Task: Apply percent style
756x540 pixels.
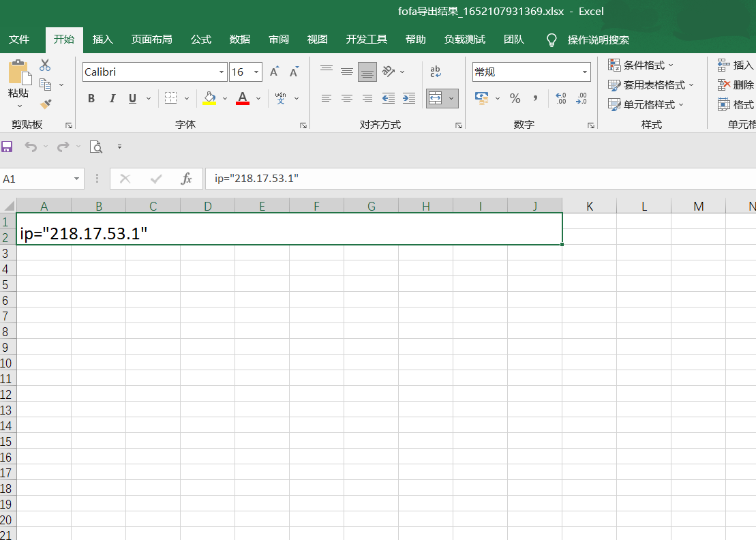Action: pos(515,98)
